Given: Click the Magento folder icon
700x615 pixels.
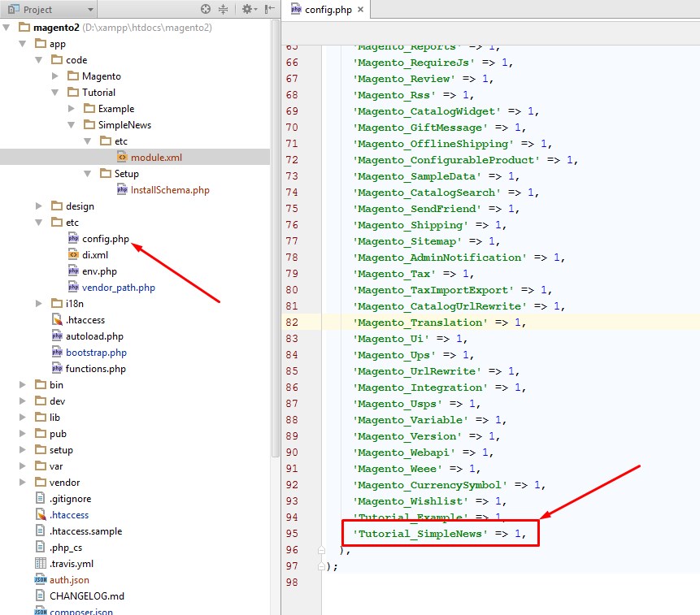Looking at the screenshot, I should [73, 76].
